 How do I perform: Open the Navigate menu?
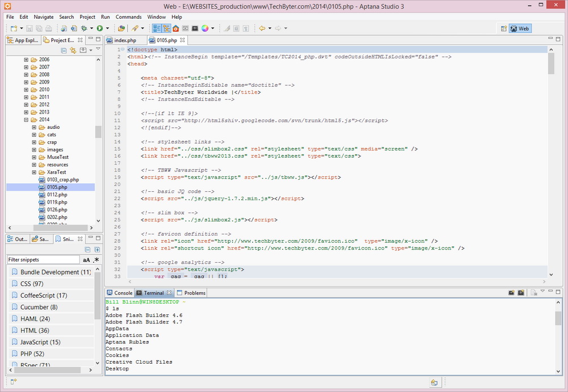(x=44, y=17)
